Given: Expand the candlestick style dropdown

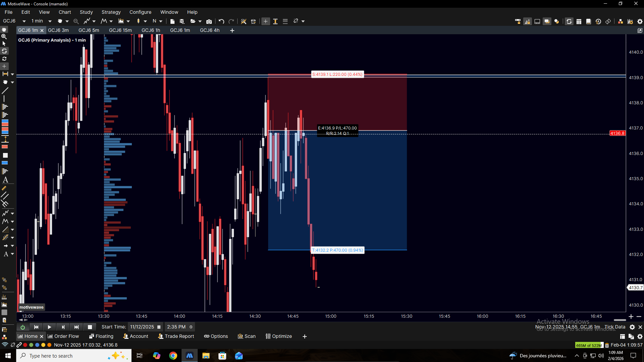Looking at the screenshot, I should 145,21.
